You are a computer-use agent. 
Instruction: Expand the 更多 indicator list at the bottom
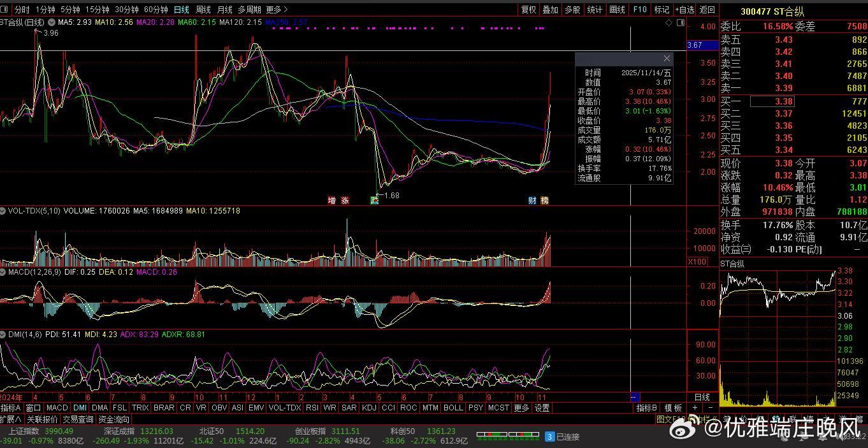click(521, 408)
